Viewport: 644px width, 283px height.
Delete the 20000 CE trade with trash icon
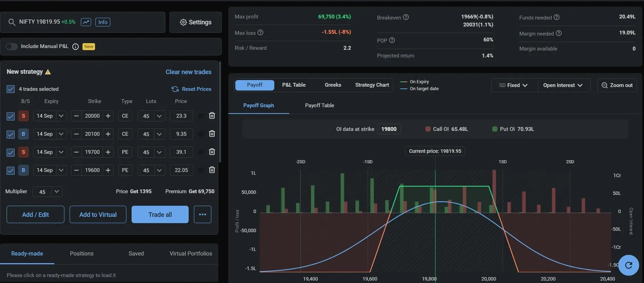212,116
